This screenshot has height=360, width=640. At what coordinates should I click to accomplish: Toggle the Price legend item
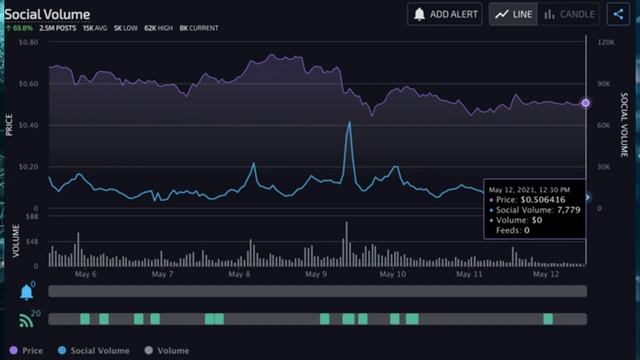[26, 351]
